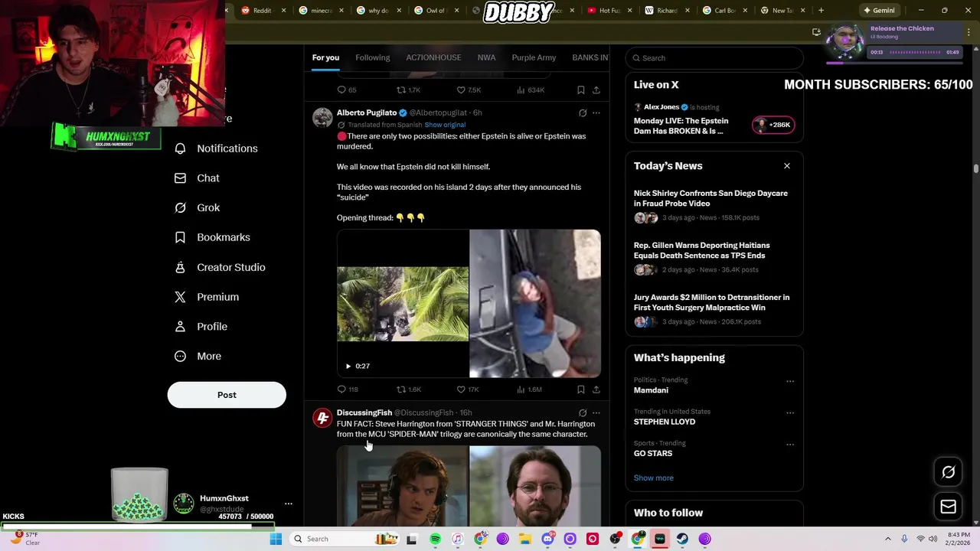Viewport: 980px width, 551px height.
Task: Open the floating Grok button
Action: tap(948, 472)
